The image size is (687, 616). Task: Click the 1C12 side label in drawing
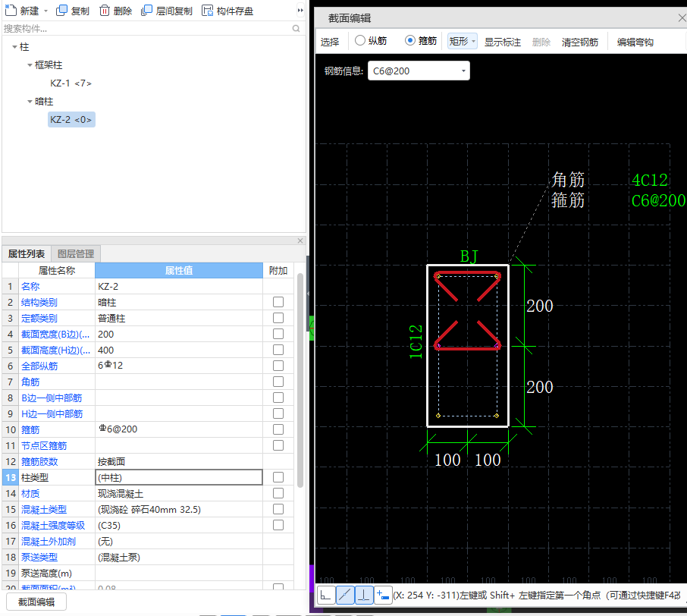(x=416, y=342)
